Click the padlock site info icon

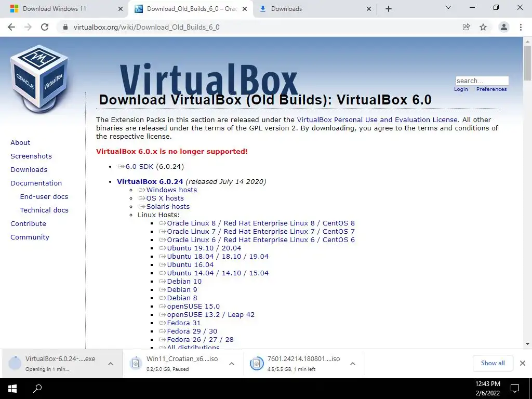[x=65, y=27]
